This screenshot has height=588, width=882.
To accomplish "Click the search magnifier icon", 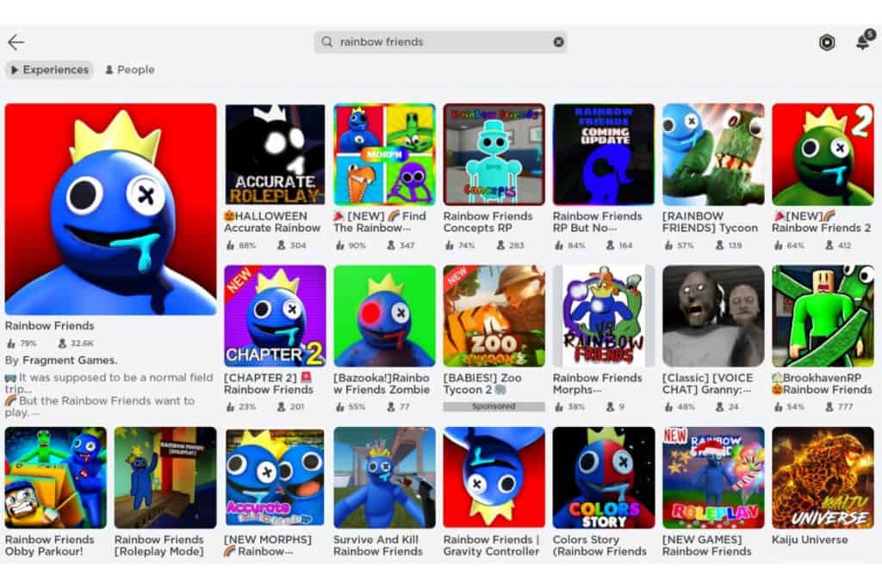I will click(x=327, y=41).
